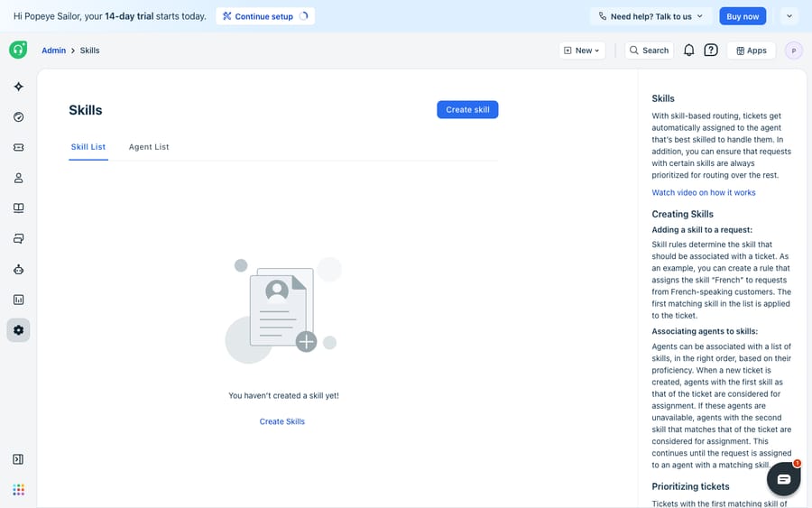Click the Skills page title heading
812x508 pixels.
(x=86, y=110)
